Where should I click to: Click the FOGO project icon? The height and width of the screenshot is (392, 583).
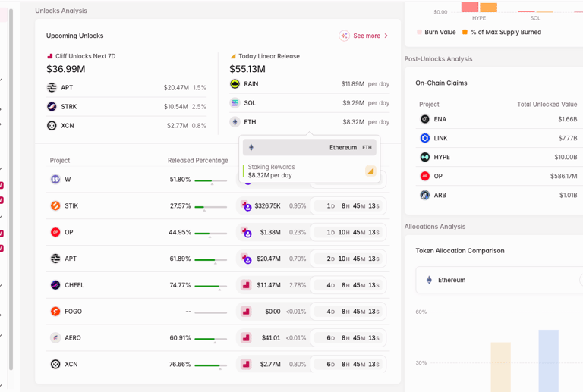pos(55,312)
